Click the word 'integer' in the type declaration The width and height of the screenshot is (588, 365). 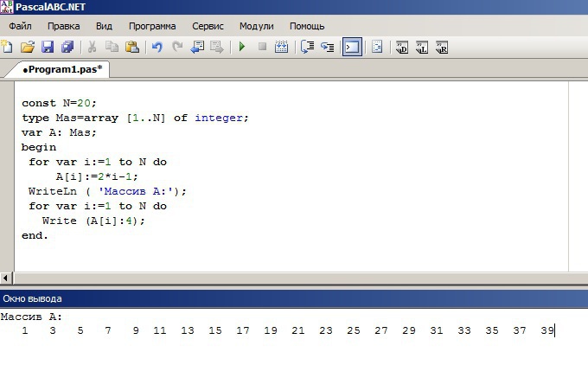219,118
